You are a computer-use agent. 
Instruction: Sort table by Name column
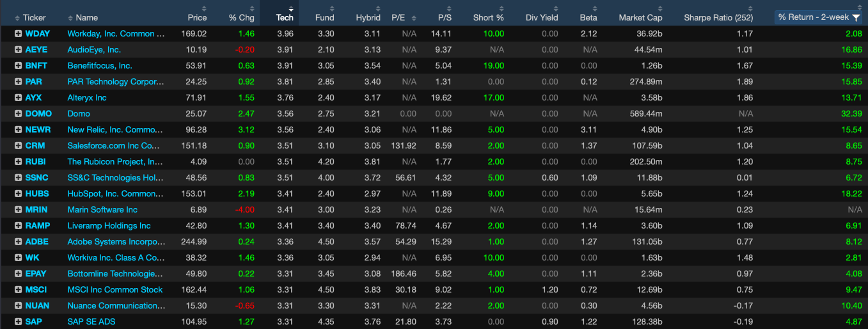coord(86,17)
